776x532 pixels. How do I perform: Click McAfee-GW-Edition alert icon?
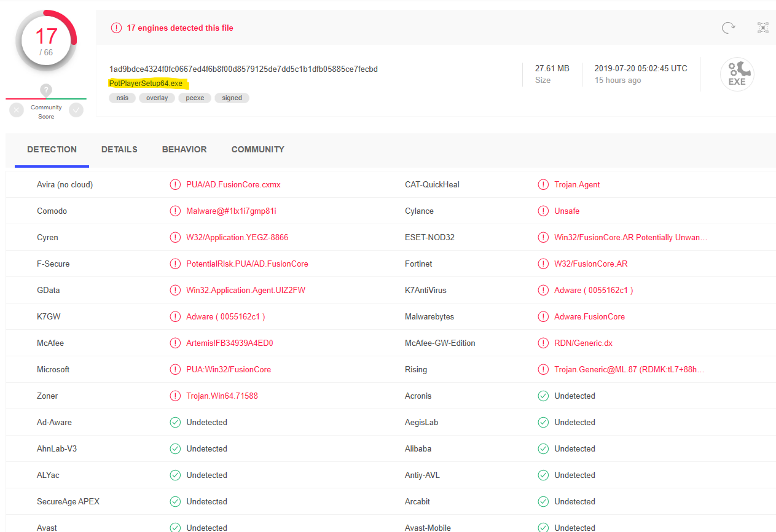[543, 343]
